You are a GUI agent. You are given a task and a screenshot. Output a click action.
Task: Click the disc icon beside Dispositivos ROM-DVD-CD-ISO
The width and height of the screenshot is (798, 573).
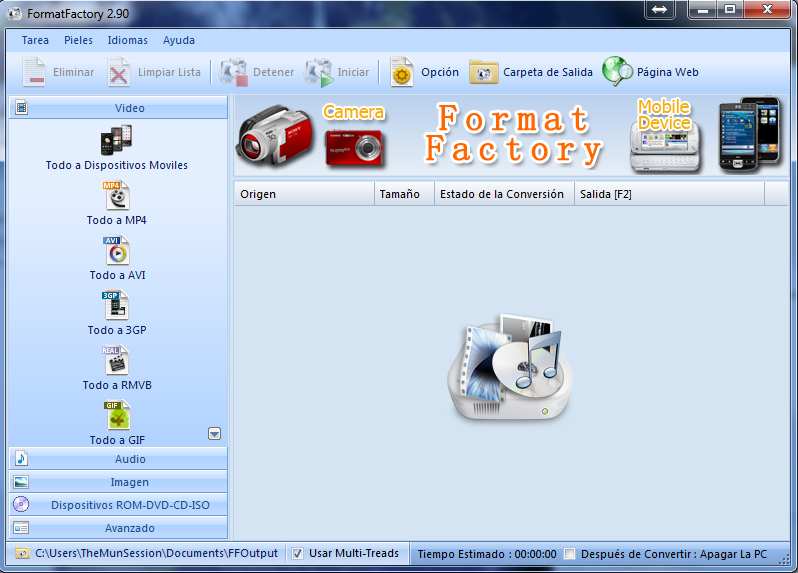pyautogui.click(x=21, y=504)
